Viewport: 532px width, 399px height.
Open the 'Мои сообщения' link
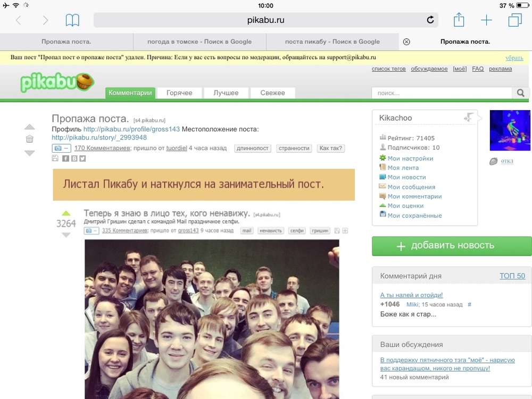click(x=411, y=187)
